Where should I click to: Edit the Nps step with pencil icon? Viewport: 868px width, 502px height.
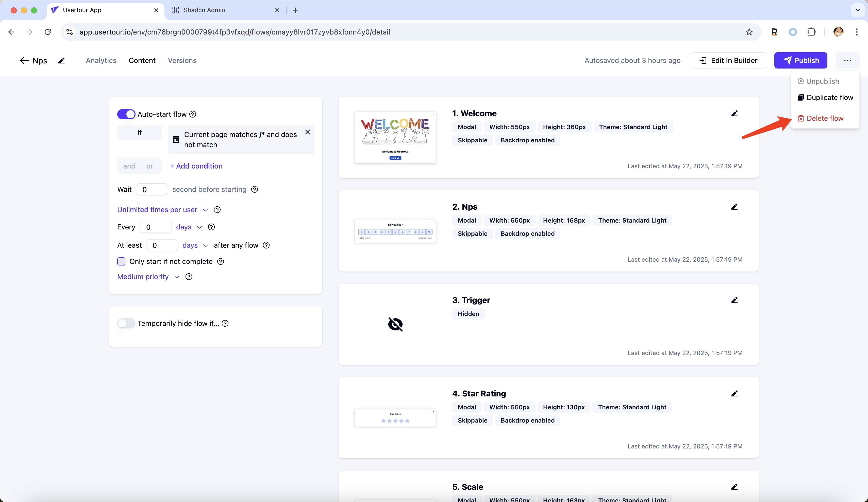[734, 207]
